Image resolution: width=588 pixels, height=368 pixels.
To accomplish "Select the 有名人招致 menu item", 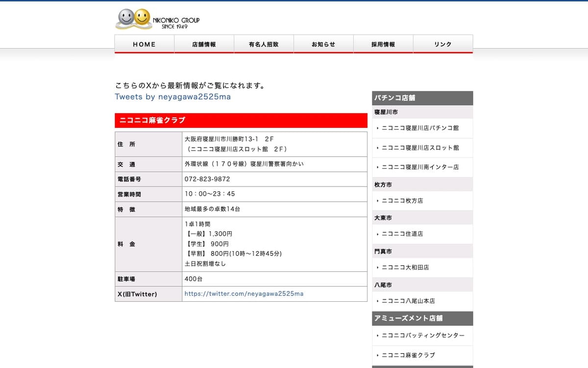I will coord(264,44).
